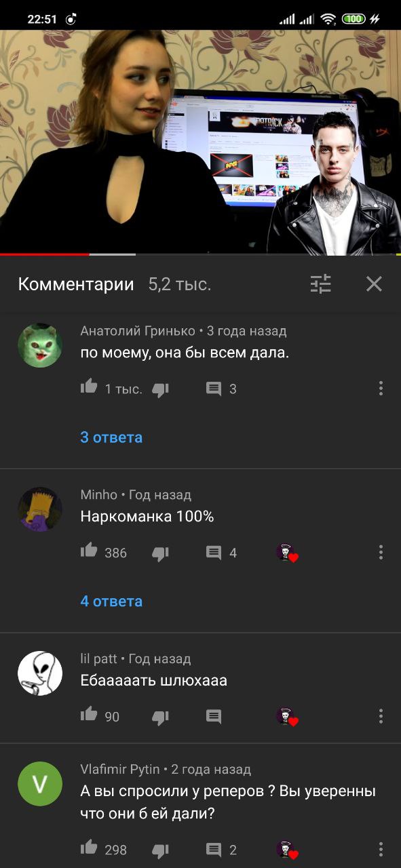
Task: Expand the "3 ответа" replies
Action: (111, 437)
